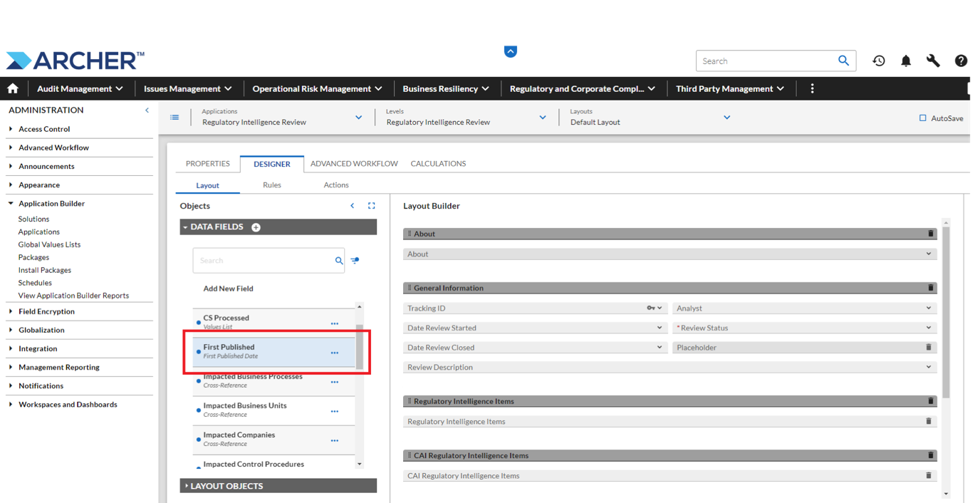Expand the Regulatory and Corporate Compliance menu

(x=583, y=88)
